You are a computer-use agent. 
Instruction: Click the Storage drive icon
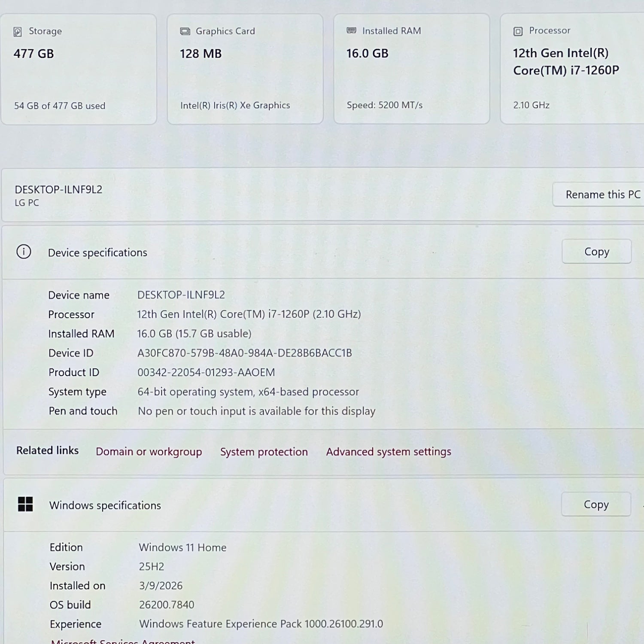[17, 31]
